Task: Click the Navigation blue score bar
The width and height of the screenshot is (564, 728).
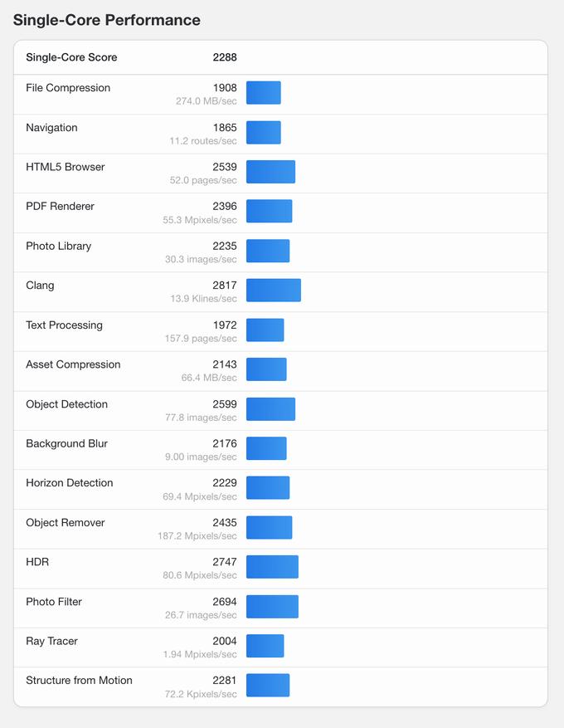Action: tap(264, 133)
